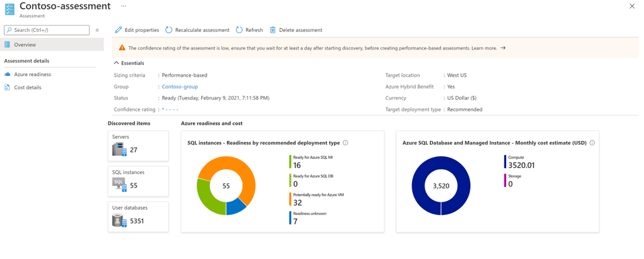Click the Recalculate assessment circular arrow icon
Screen dimensions: 644x259
(x=169, y=30)
